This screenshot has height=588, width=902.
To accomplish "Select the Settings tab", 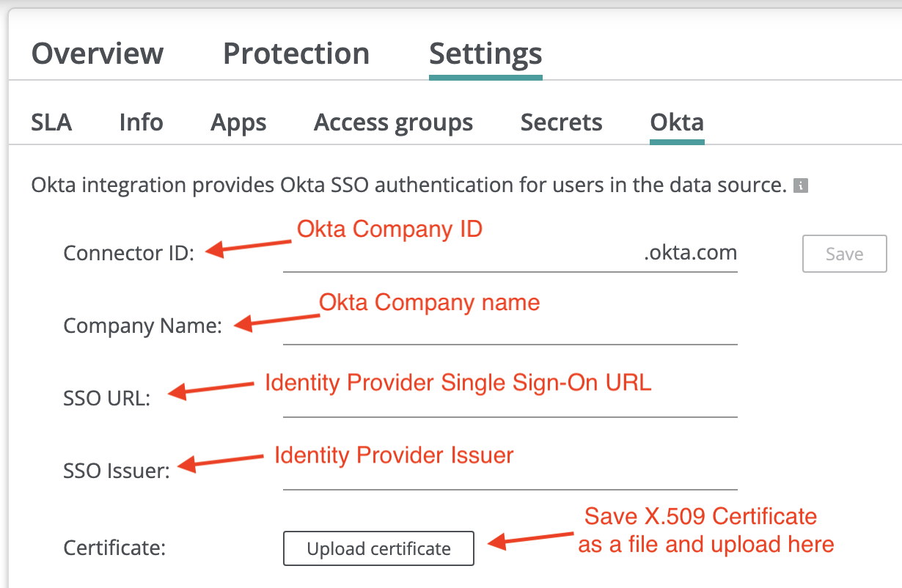I will (485, 56).
